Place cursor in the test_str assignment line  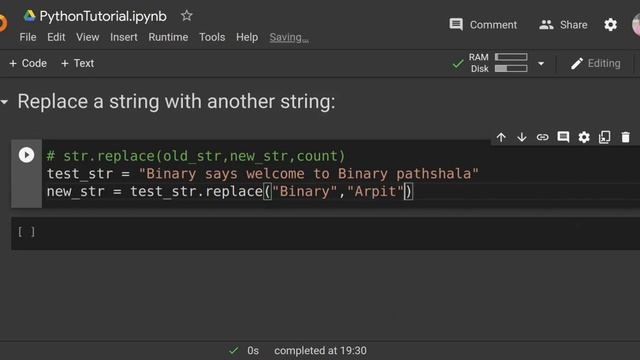[x=262, y=173]
